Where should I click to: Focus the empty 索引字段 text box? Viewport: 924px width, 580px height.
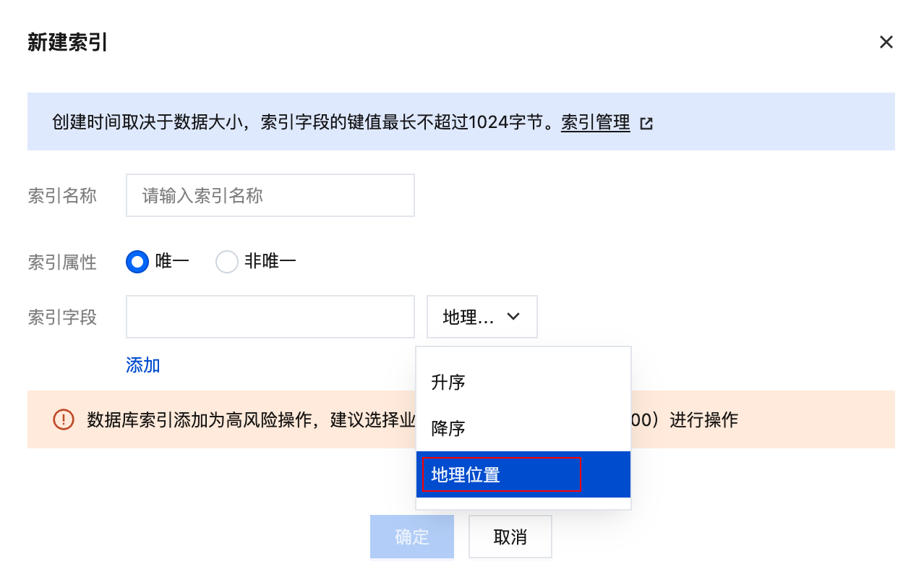(270, 317)
